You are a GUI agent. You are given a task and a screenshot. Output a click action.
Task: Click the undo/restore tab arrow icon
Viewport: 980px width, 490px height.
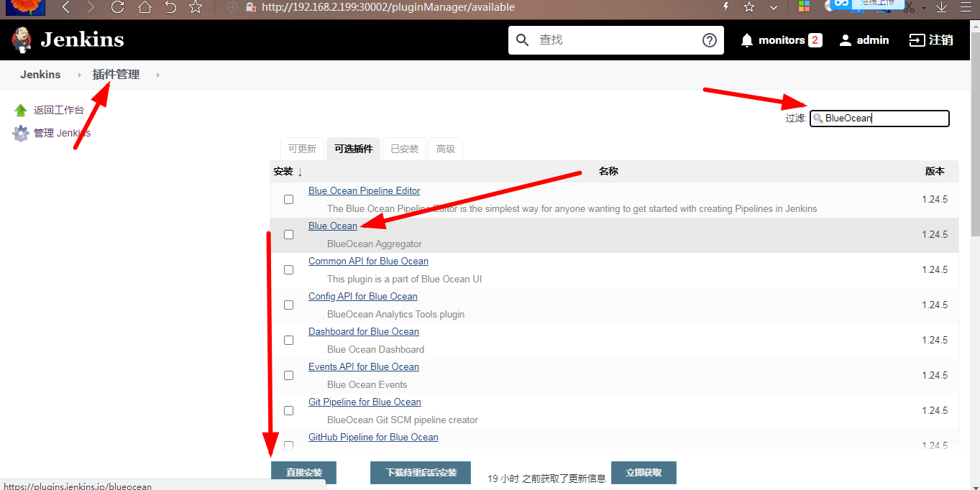170,7
